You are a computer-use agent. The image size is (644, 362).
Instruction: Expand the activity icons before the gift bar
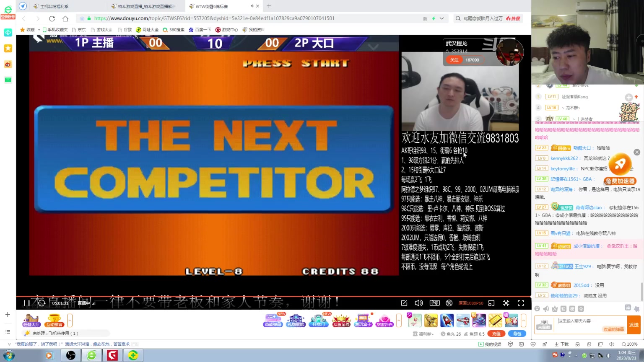pyautogui.click(x=399, y=321)
